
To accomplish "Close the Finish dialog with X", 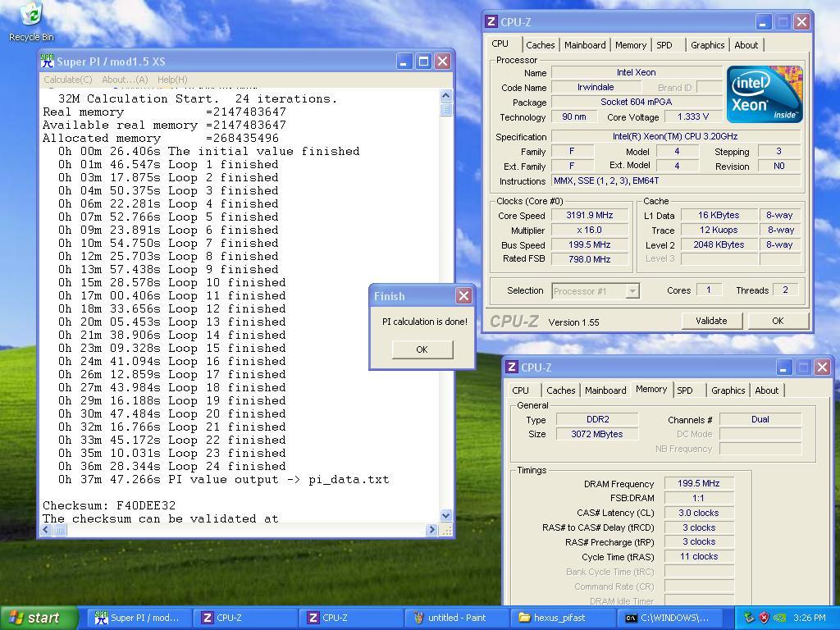I will pos(464,295).
